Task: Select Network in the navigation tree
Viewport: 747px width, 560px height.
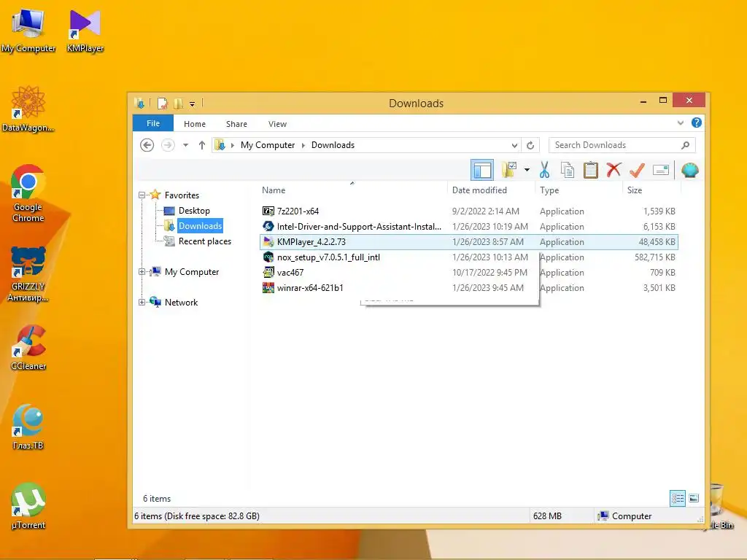Action: coord(181,303)
